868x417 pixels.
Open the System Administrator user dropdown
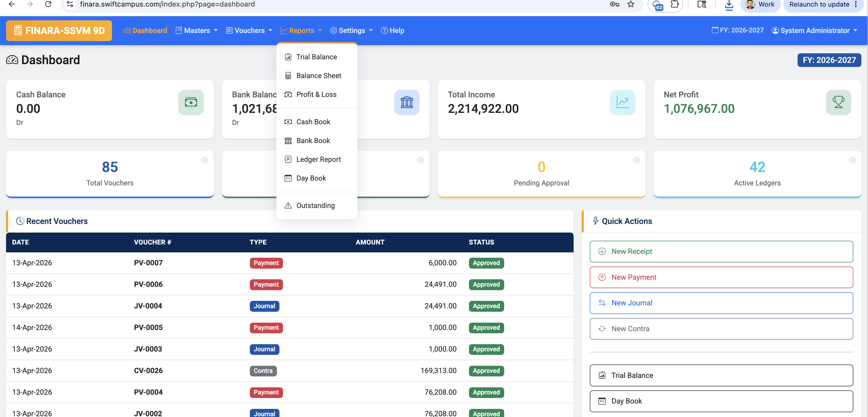[815, 30]
